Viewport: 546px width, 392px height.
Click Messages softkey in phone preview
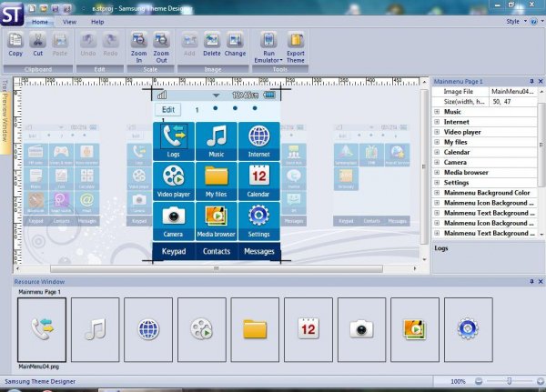pos(259,251)
